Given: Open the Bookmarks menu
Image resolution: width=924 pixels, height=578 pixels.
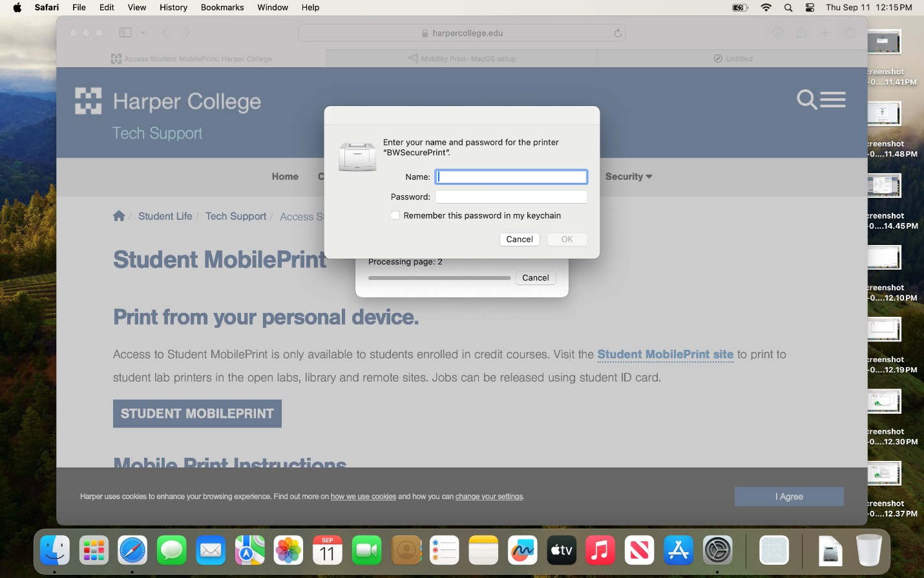Looking at the screenshot, I should (222, 8).
